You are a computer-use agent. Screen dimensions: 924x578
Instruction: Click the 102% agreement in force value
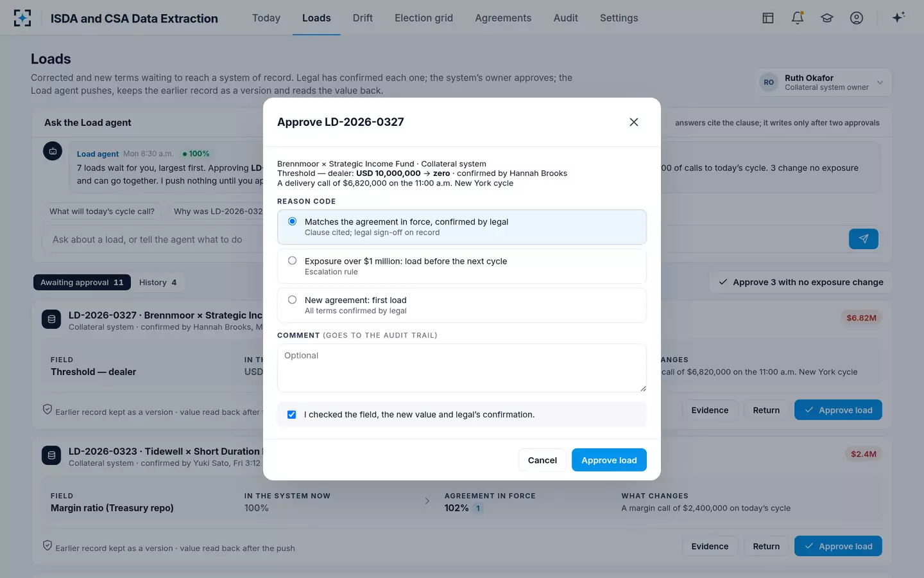456,508
